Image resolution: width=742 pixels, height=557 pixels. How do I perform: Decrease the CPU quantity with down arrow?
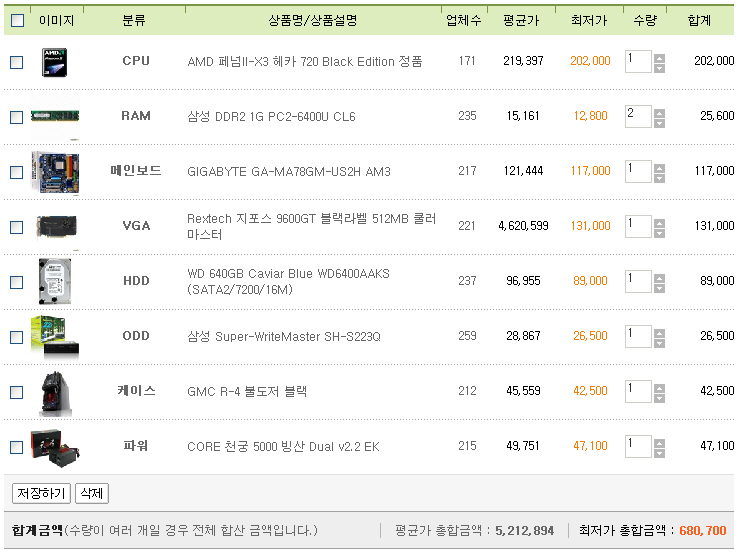tap(659, 68)
